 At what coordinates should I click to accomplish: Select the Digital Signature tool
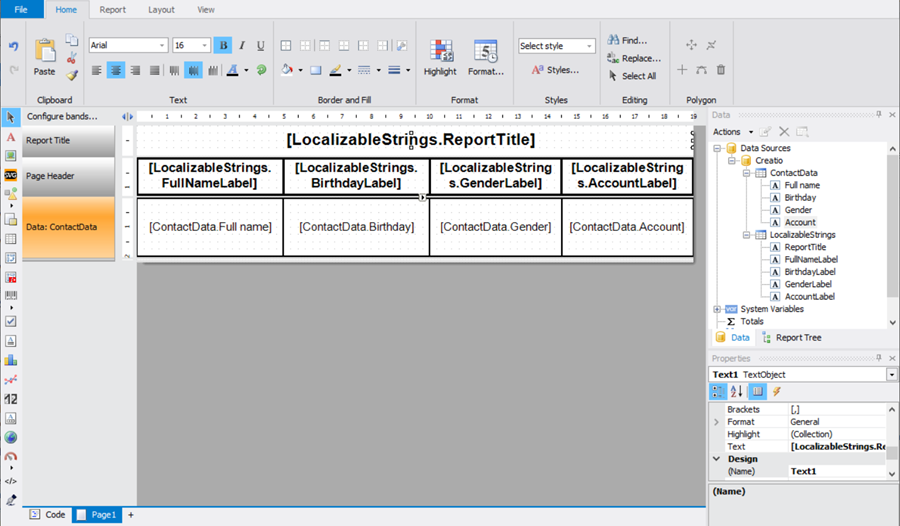pos(10,500)
